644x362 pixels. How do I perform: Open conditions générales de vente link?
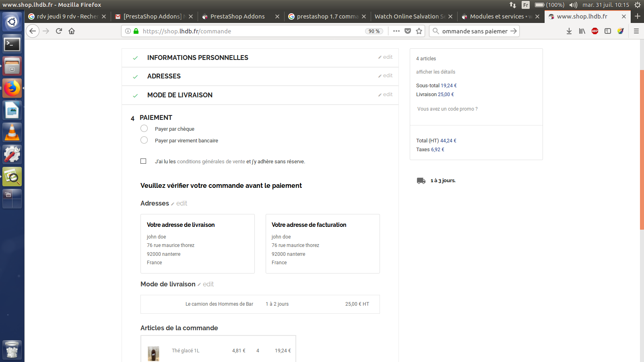(211, 161)
